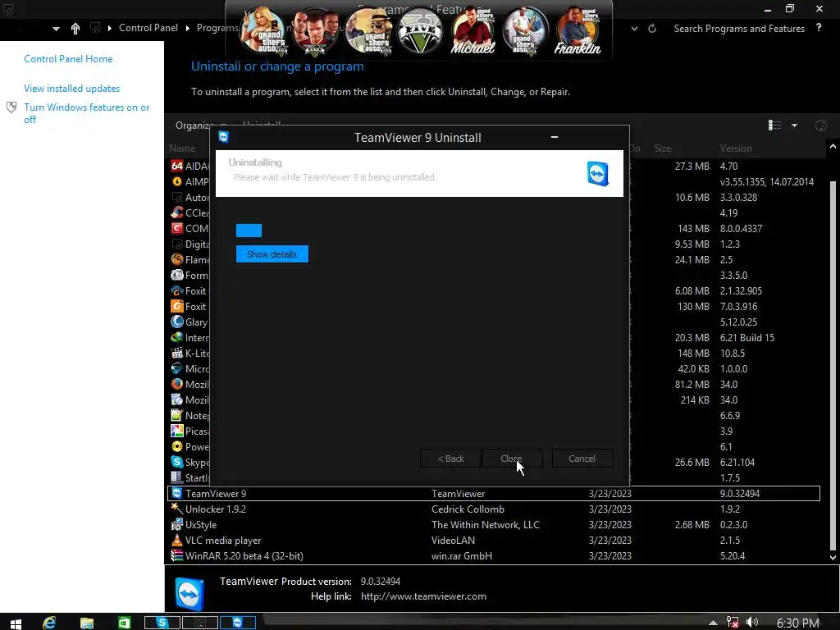Select the Skype icon in program list
The image size is (840, 630).
[177, 463]
